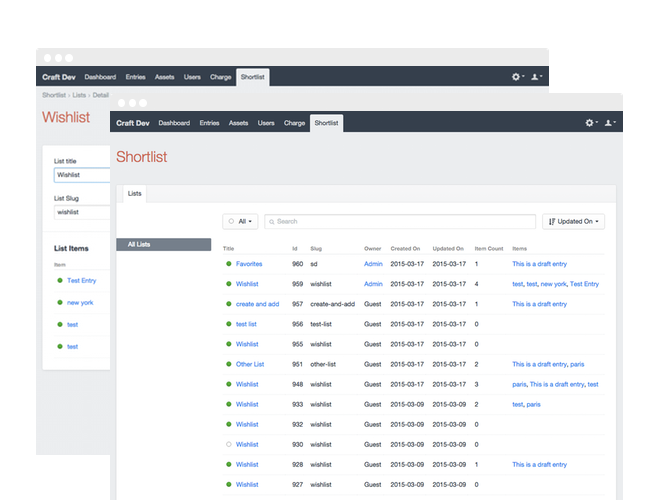Open Users in front window nav

point(266,123)
